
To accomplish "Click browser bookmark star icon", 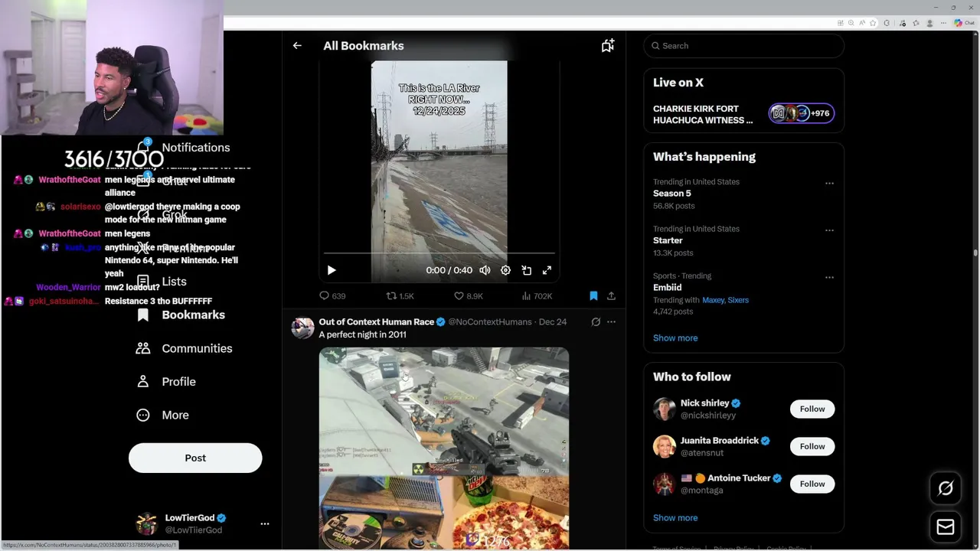I will pyautogui.click(x=873, y=23).
